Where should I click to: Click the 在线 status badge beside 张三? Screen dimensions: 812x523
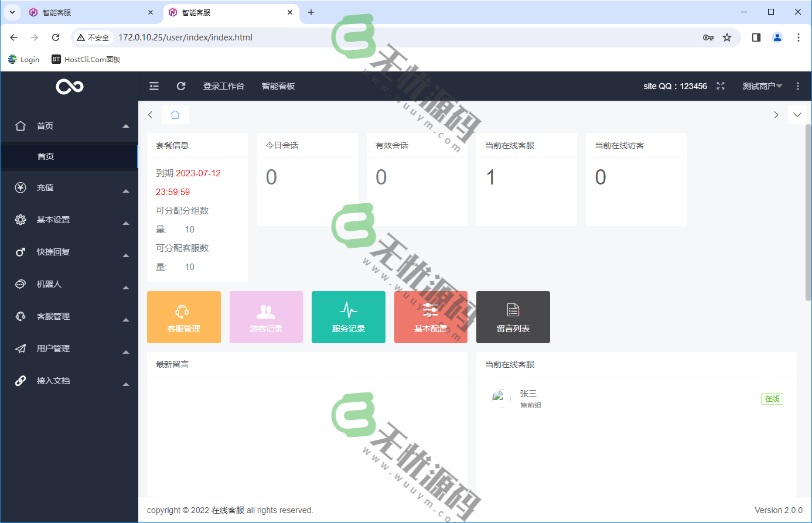[772, 398]
